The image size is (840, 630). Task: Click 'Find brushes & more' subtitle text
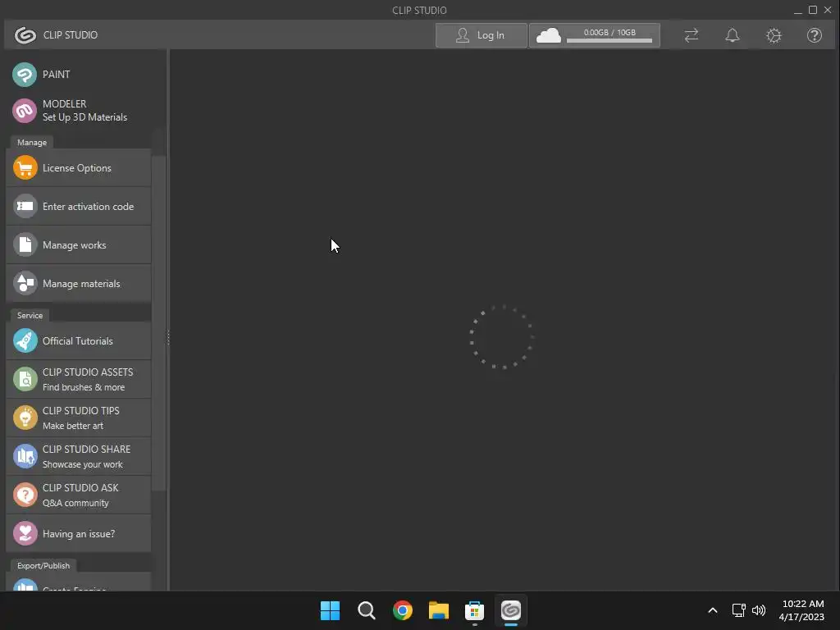84,387
